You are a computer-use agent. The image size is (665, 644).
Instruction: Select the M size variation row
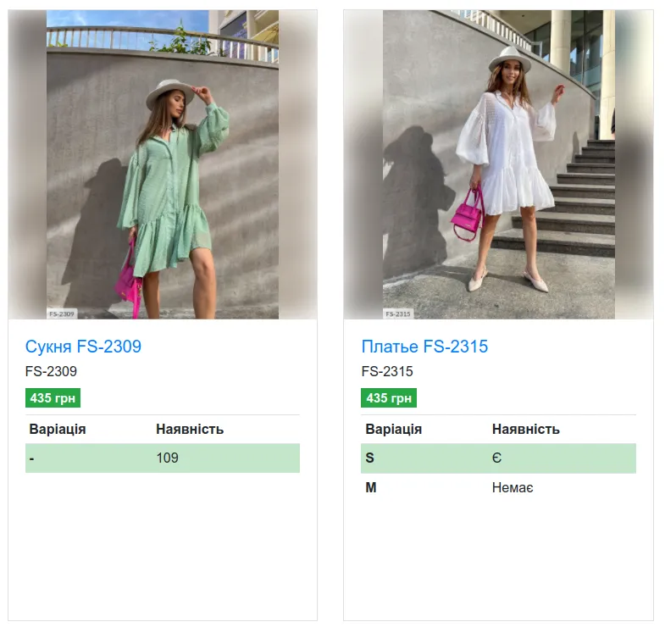(498, 488)
